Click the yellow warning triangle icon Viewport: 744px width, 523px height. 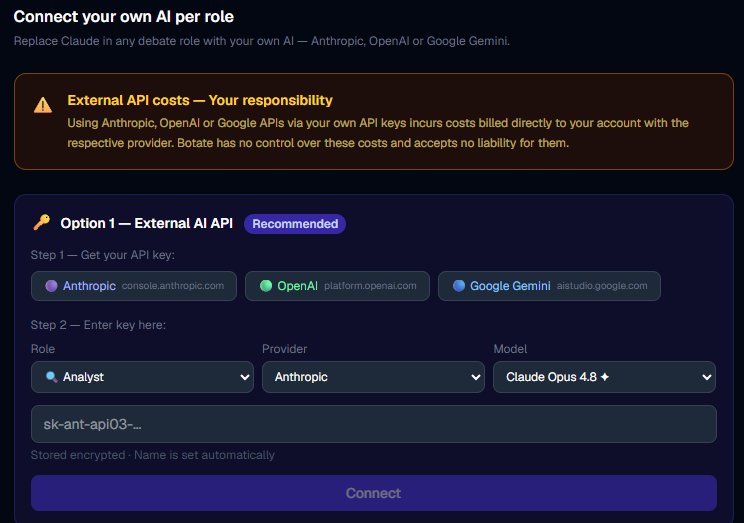(x=43, y=105)
